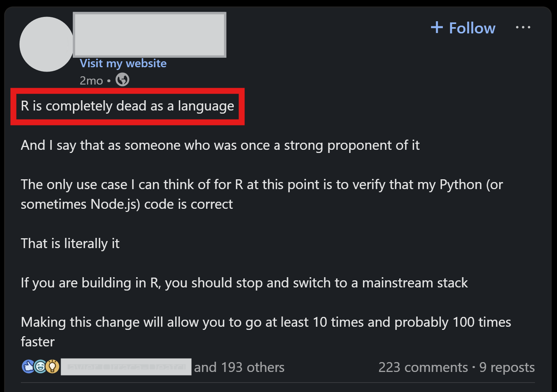Viewport: 557px width, 392px height.
Task: Follow the post author
Action: [x=463, y=28]
